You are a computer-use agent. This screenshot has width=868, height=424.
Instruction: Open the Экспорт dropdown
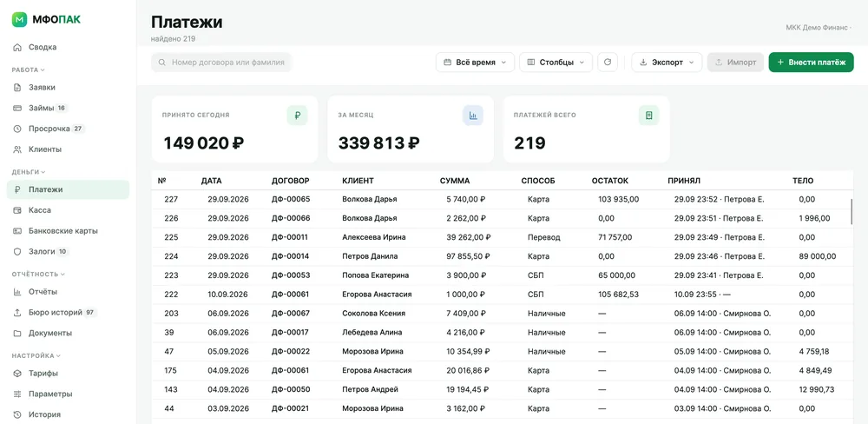tap(667, 62)
